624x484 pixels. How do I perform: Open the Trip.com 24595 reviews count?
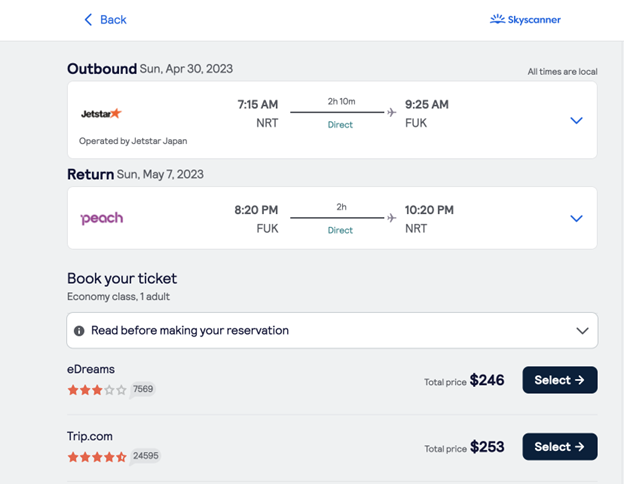146,456
